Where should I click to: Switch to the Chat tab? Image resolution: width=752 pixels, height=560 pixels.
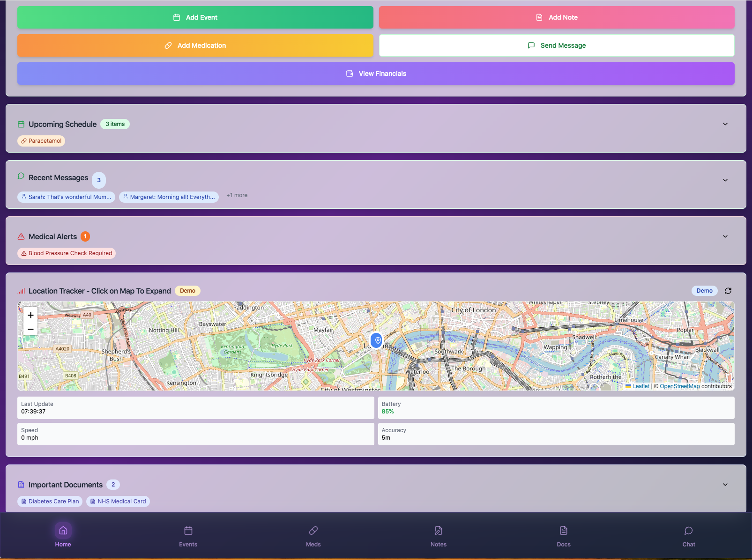point(688,536)
